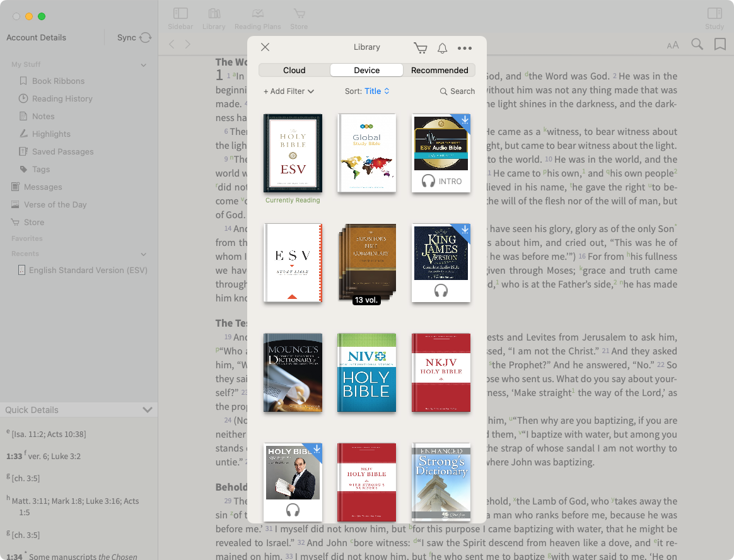Open the Holy Bible ESV book cover
Viewport: 734px width, 560px height.
click(293, 153)
